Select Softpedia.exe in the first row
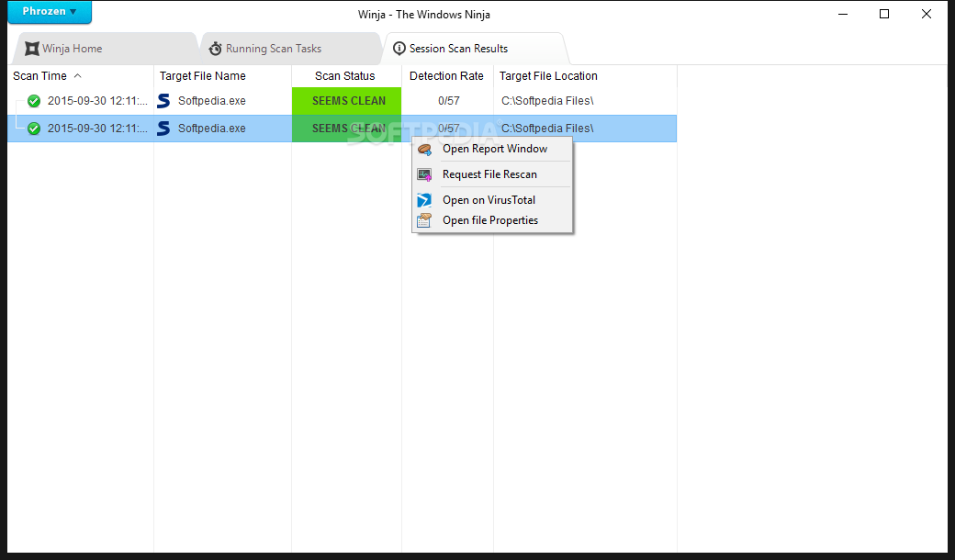The width and height of the screenshot is (955, 560). [212, 101]
